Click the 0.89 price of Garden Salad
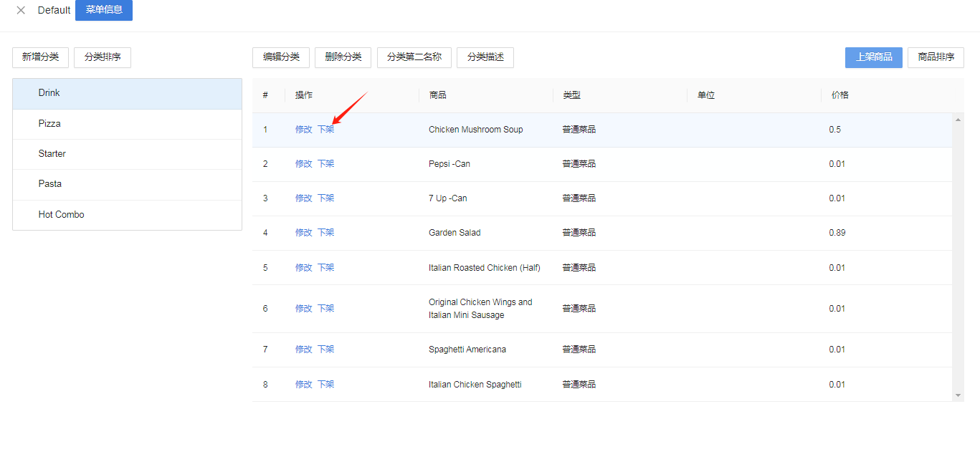 pyautogui.click(x=837, y=233)
